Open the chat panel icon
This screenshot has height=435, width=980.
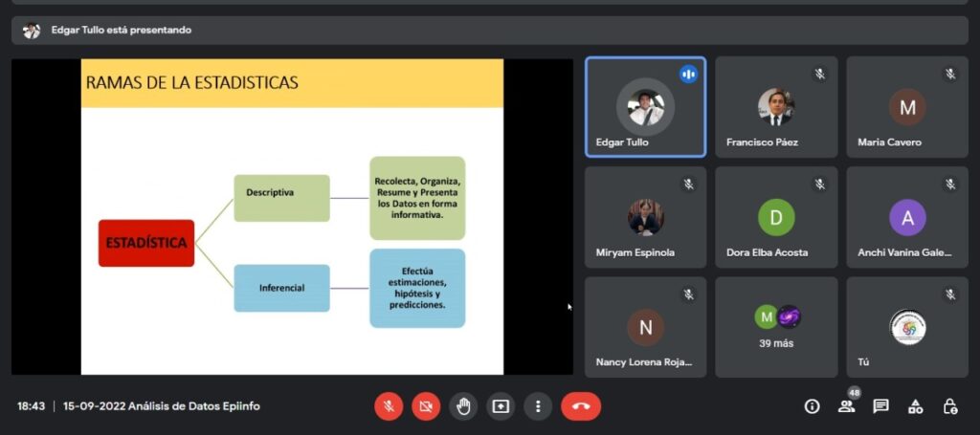(880, 407)
